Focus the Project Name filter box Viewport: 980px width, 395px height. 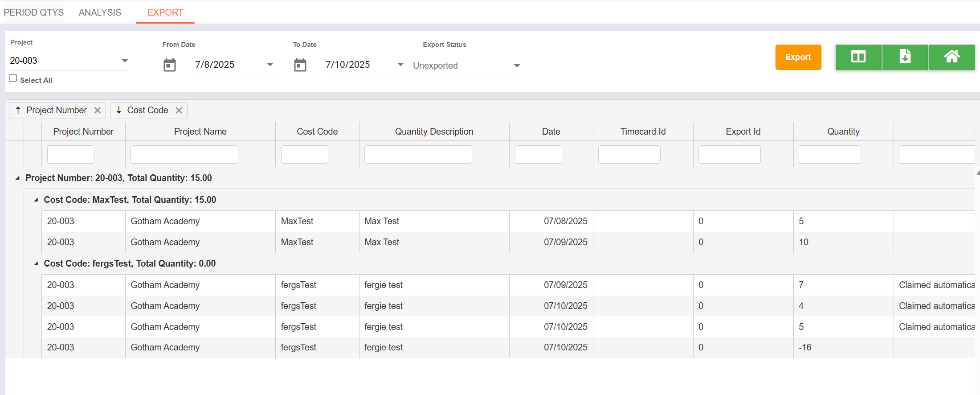point(184,155)
